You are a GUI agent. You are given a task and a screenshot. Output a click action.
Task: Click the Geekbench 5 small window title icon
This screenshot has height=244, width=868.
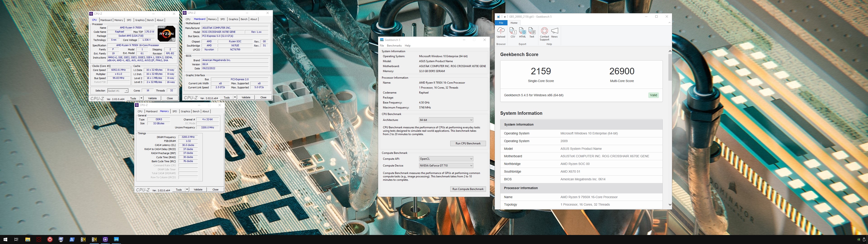pyautogui.click(x=382, y=40)
